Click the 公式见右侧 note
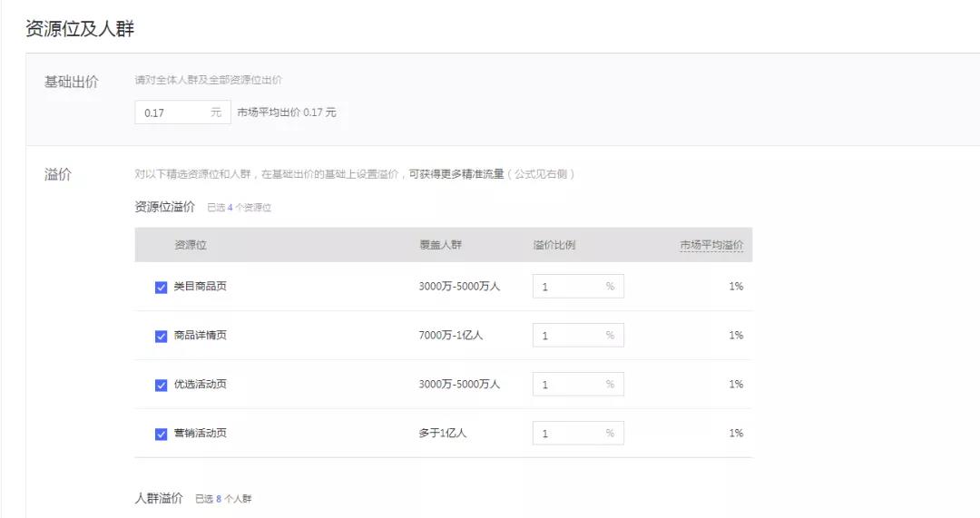The height and width of the screenshot is (518, 980). click(541, 173)
